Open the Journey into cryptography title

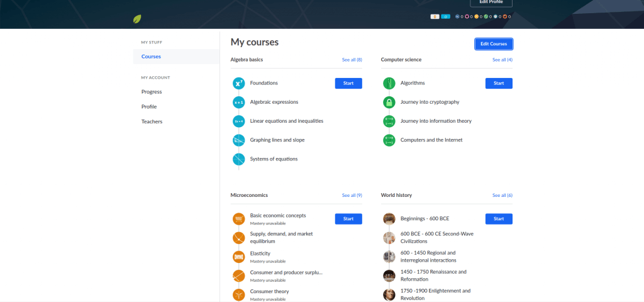430,102
